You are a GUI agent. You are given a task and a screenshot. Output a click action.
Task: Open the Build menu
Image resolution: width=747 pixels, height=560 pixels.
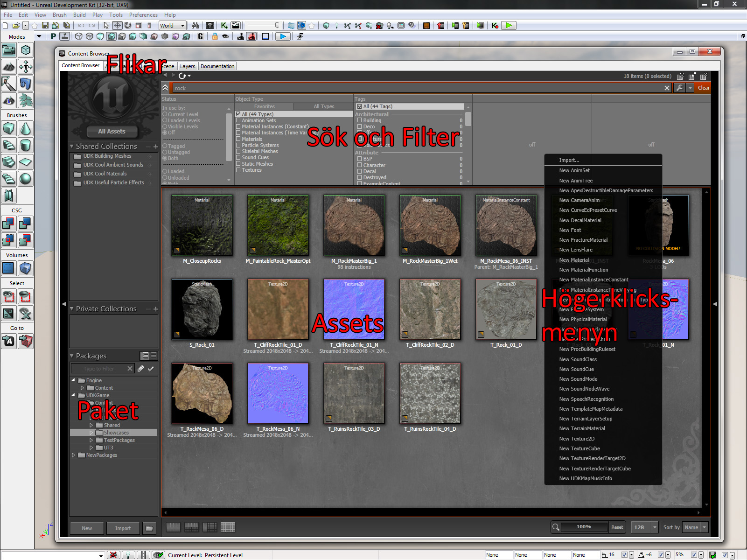pyautogui.click(x=79, y=15)
